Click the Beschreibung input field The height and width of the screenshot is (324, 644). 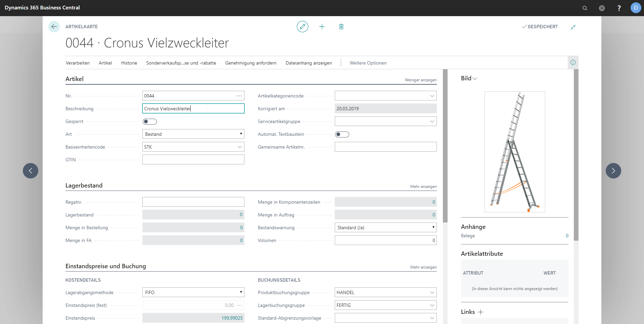(x=193, y=109)
